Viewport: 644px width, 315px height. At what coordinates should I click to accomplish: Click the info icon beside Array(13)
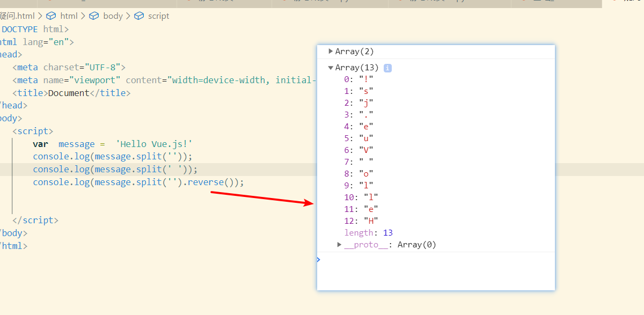pyautogui.click(x=387, y=68)
